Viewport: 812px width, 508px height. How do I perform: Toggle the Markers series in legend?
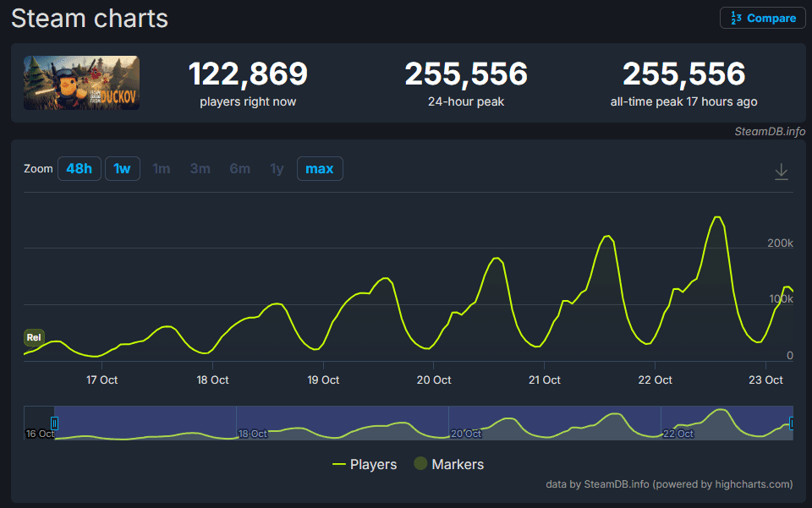tap(448, 464)
